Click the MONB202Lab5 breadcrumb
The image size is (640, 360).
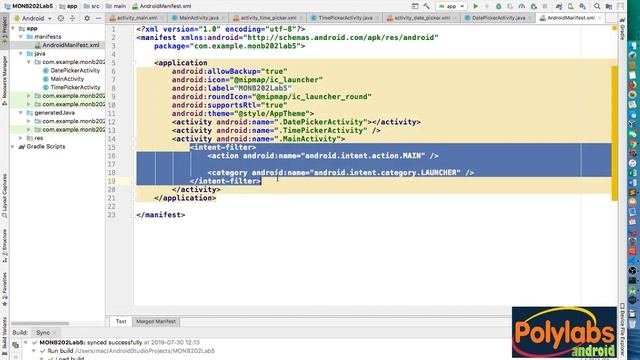(x=29, y=6)
